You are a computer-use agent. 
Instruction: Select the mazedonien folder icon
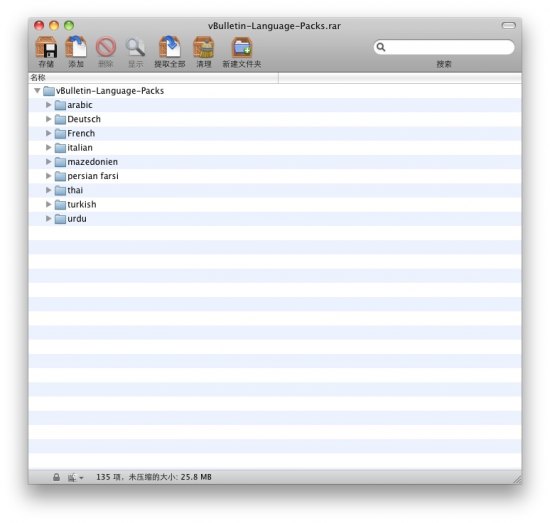point(60,162)
